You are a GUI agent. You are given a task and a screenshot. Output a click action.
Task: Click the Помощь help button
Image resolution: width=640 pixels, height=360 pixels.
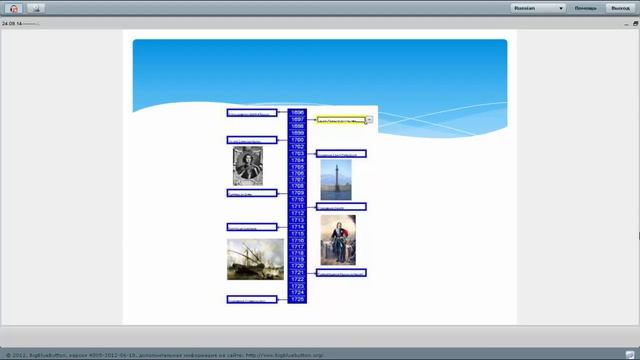(x=586, y=8)
